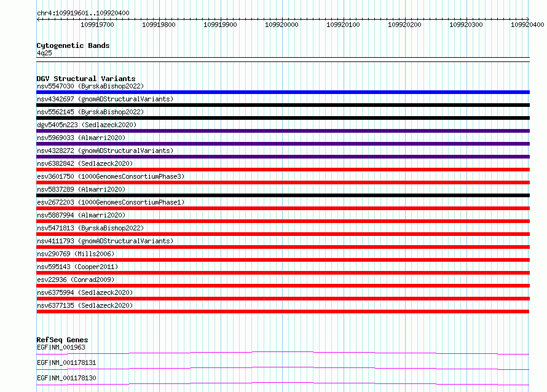
Task: Select dgv5405n223 (Sedlazeck2020) label
Action: [87, 125]
